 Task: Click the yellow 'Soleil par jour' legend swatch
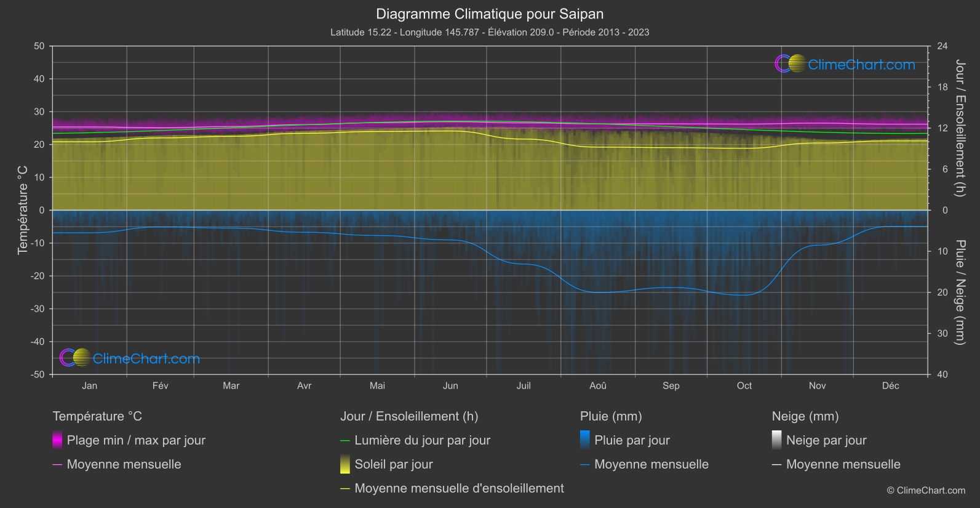(x=345, y=464)
